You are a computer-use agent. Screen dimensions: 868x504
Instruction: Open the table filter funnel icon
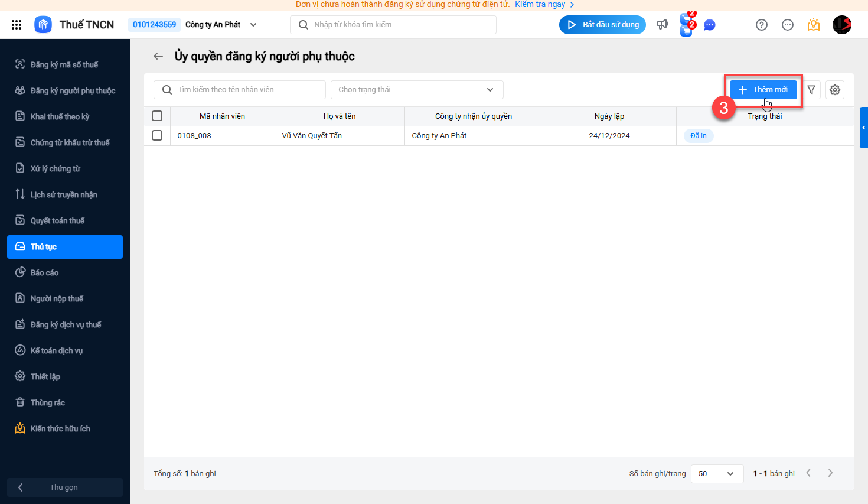pyautogui.click(x=811, y=90)
